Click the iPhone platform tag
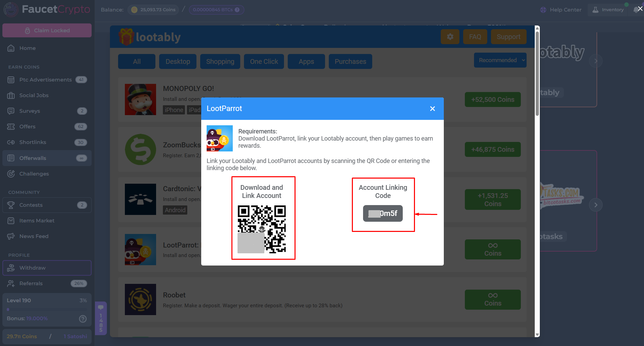644x346 pixels. (x=174, y=110)
